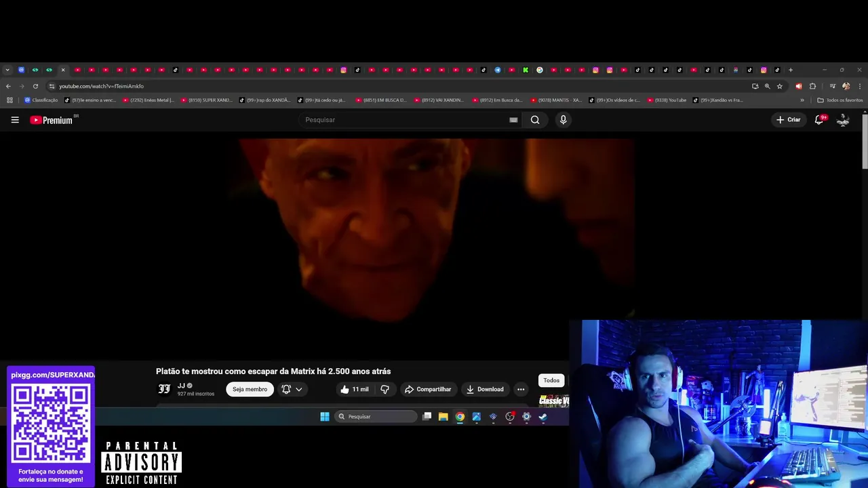868x488 pixels.
Task: Open Chrome from the taskbar
Action: [x=460, y=417]
